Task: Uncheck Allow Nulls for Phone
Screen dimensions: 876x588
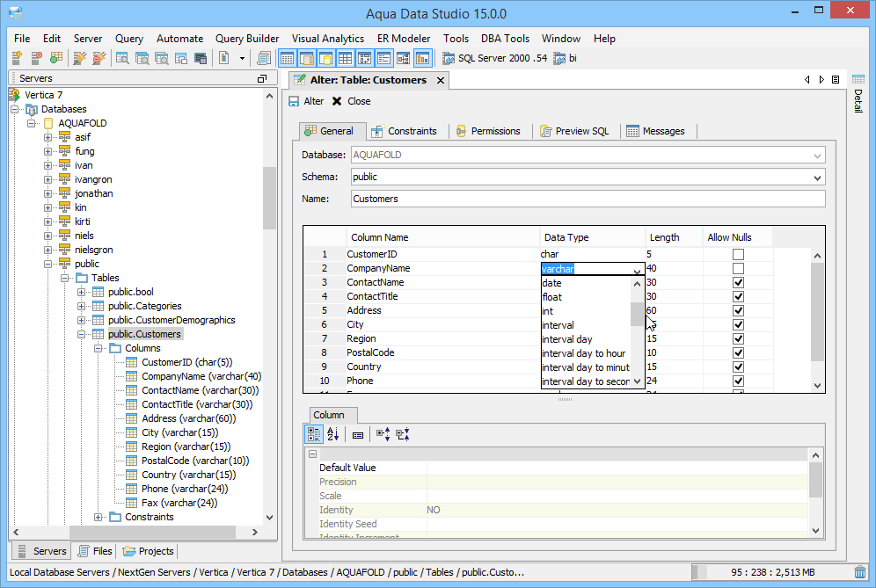Action: (x=738, y=381)
